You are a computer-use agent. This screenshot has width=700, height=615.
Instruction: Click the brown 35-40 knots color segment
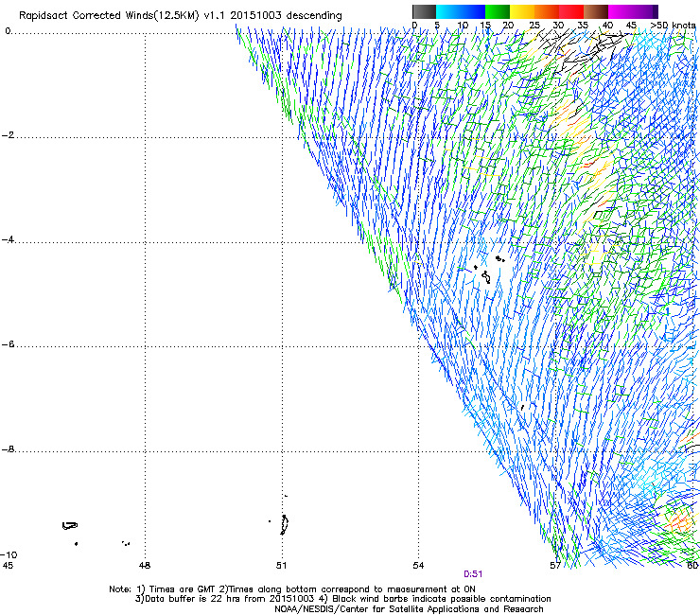point(596,11)
